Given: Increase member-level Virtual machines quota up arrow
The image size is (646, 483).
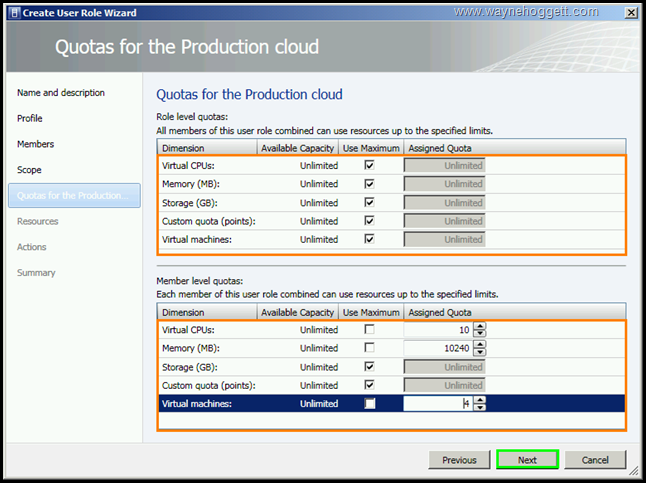Looking at the screenshot, I should click(480, 400).
